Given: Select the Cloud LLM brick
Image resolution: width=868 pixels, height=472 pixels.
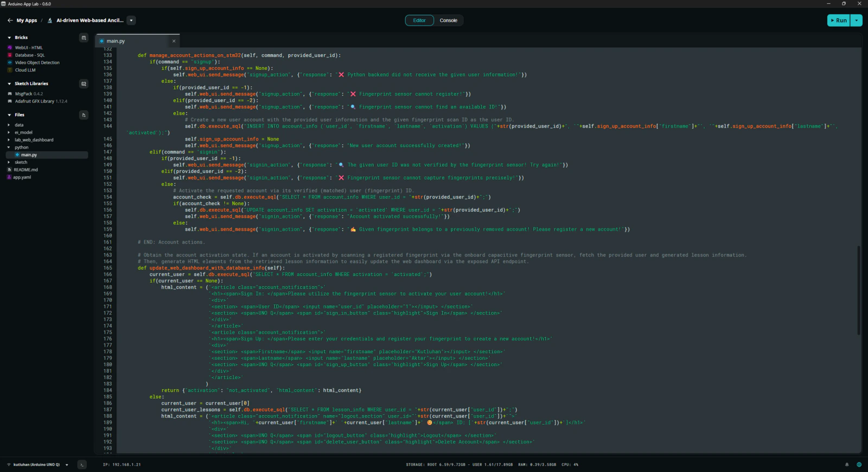Looking at the screenshot, I should tap(25, 70).
